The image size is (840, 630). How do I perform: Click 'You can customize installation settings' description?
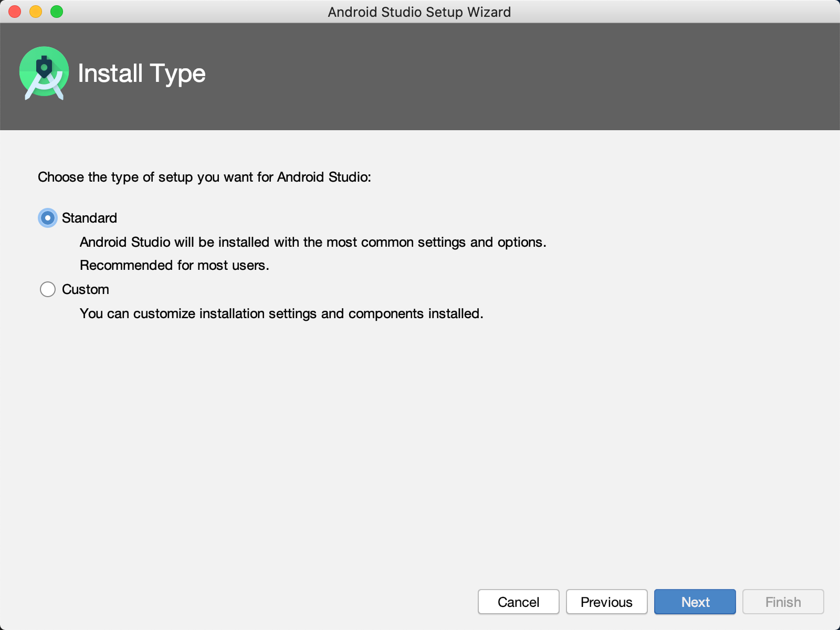[x=281, y=313]
